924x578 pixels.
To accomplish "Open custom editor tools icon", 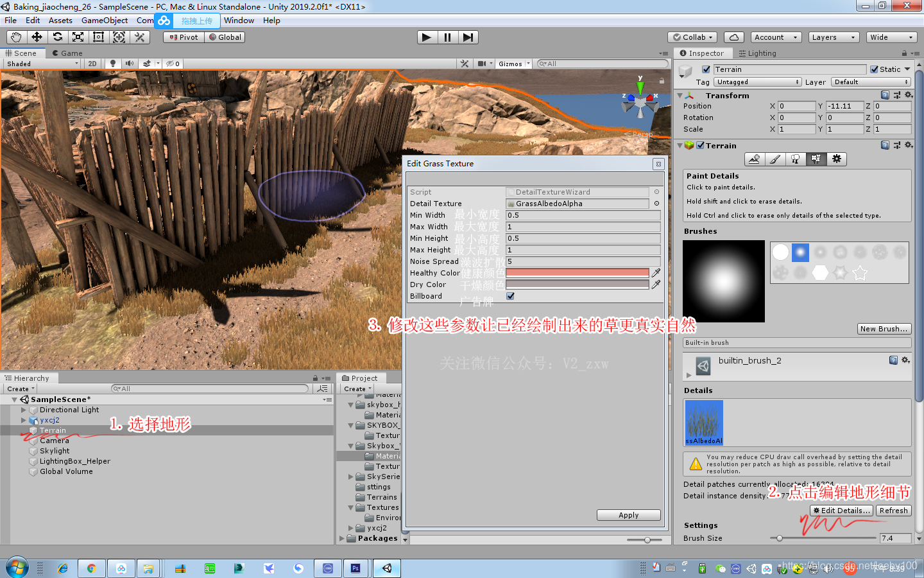I will (139, 37).
